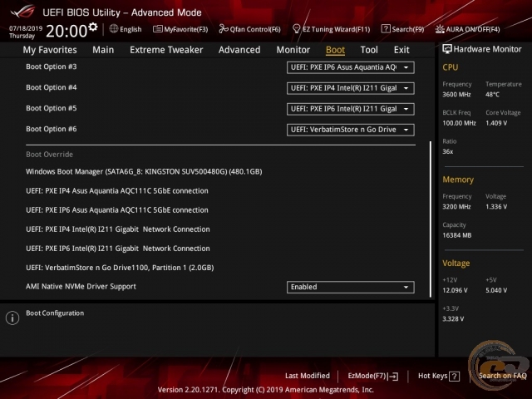Image resolution: width=532 pixels, height=399 pixels.
Task: Click +5V reading 5.040 V
Action: coord(496,290)
